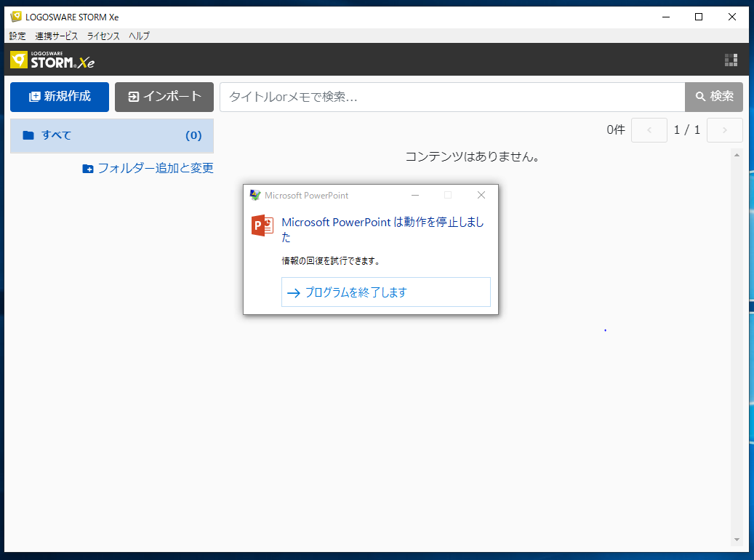Screen dimensions: 754x560
Task: Open the ヘルプ menu
Action: click(139, 36)
